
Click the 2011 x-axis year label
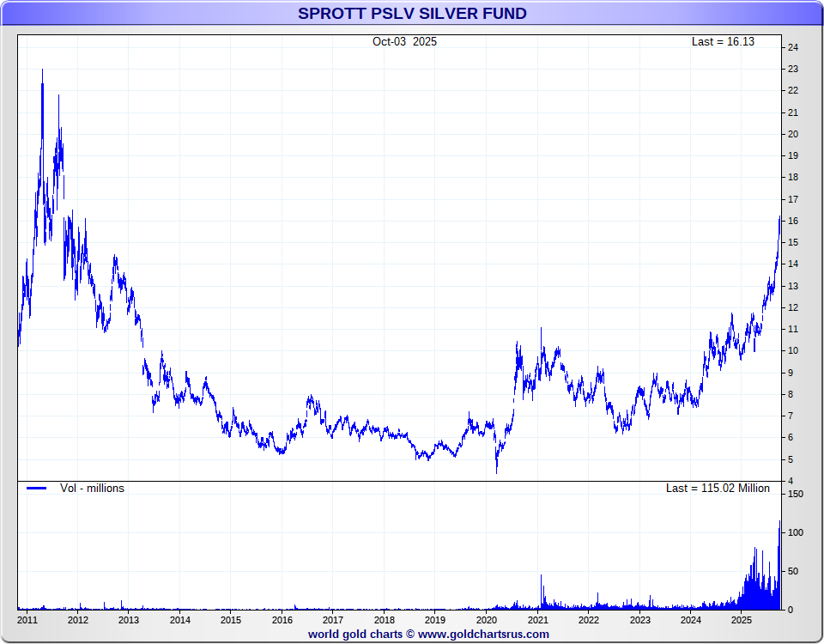coord(27,620)
